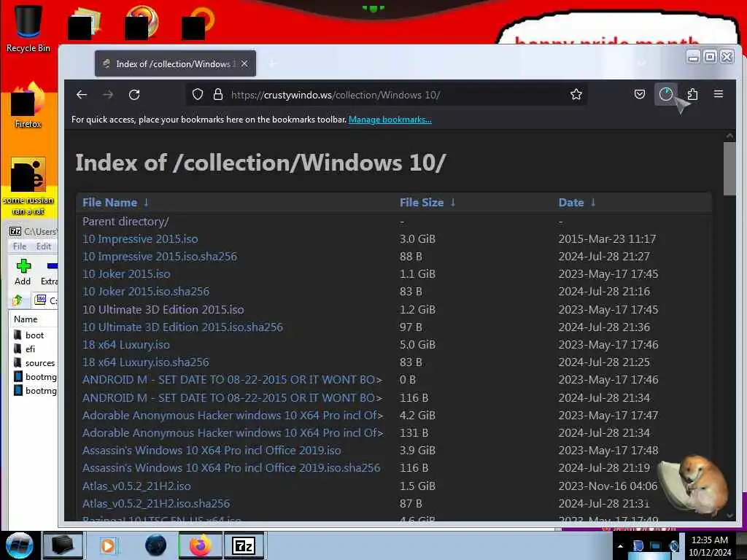Select the Firefox desktop shortcut

(x=28, y=105)
